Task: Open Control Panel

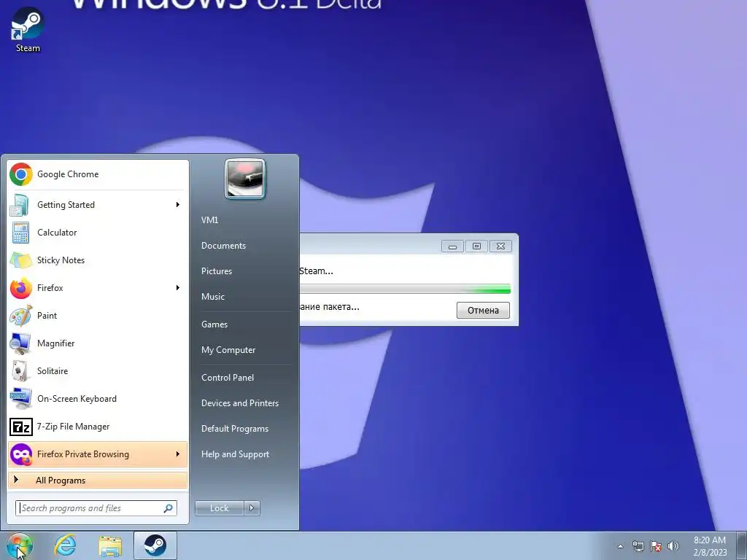Action: point(228,378)
